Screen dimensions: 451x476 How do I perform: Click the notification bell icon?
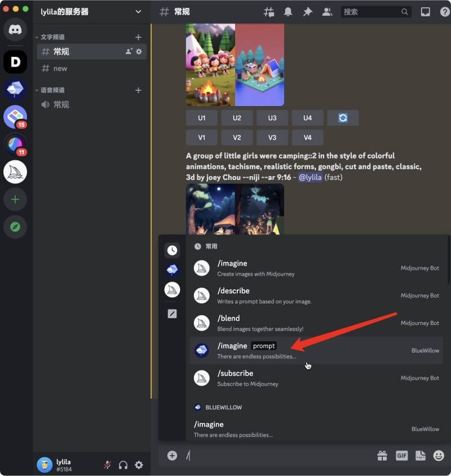point(288,12)
